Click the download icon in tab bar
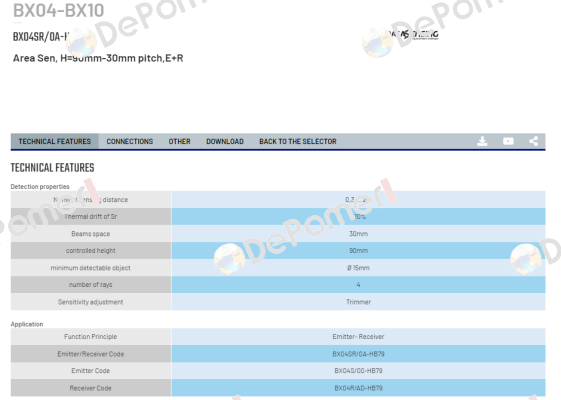This screenshot has width=561, height=400. coord(482,141)
